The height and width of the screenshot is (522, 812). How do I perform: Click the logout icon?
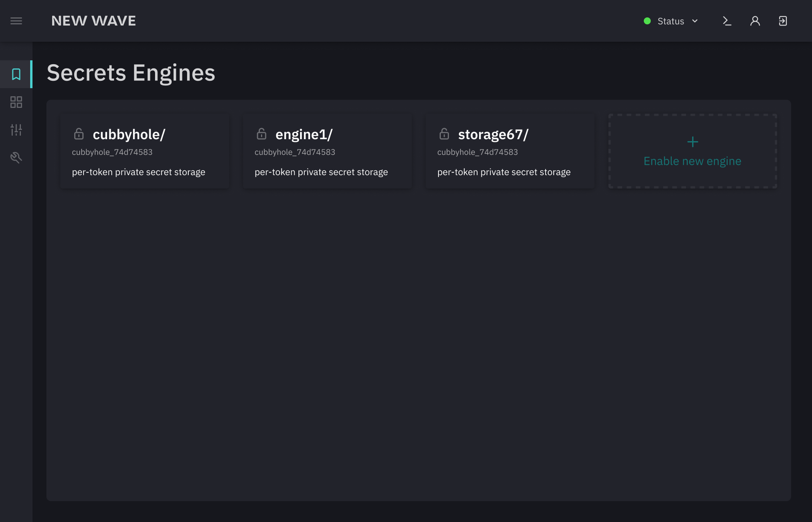pyautogui.click(x=783, y=21)
